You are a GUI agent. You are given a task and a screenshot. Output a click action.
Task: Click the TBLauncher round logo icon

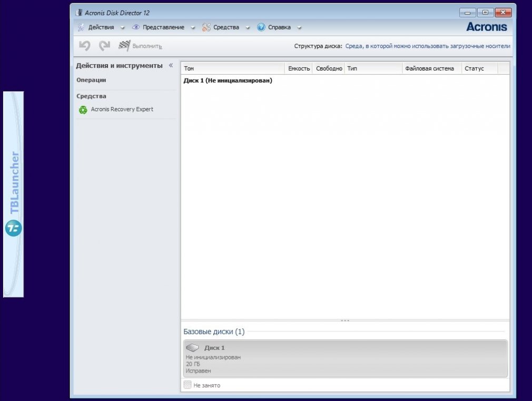pos(13,228)
